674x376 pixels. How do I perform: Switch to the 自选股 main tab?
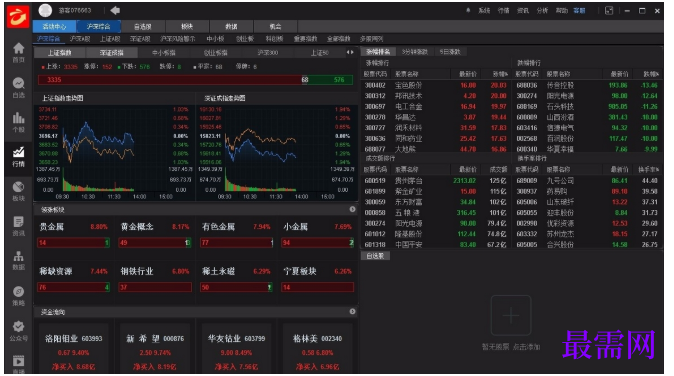coord(143,27)
